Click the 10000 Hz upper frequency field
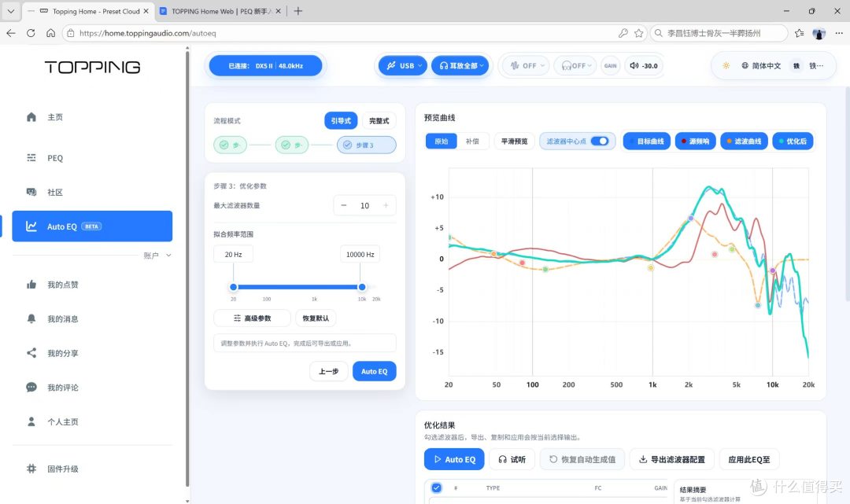Screen dimensions: 850x504 pos(360,255)
